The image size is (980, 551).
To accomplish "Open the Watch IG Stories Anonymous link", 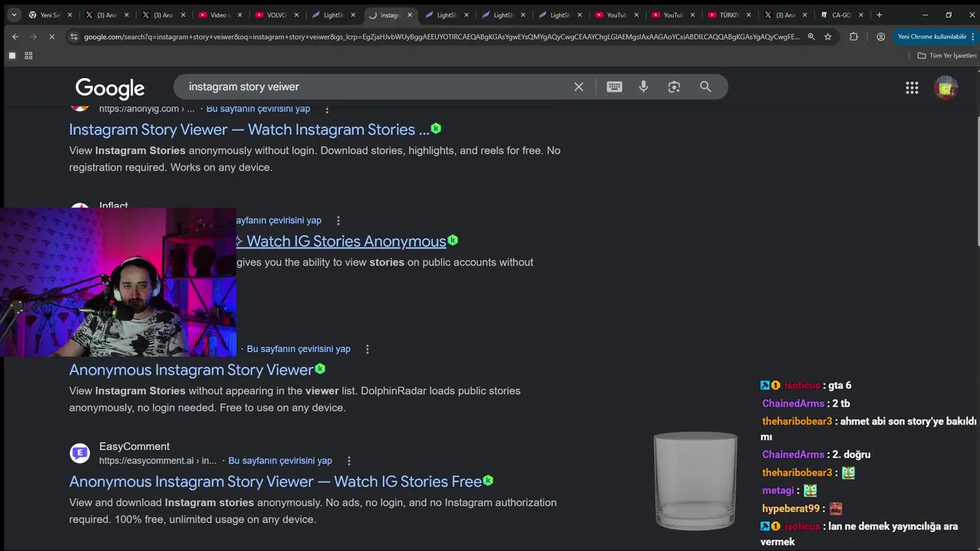I will click(341, 241).
